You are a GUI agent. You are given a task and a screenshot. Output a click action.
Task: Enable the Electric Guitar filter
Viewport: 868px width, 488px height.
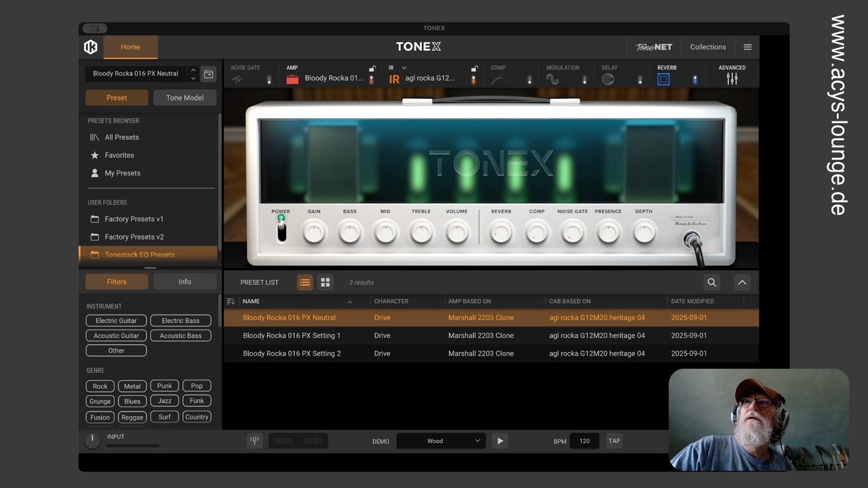[x=116, y=321]
